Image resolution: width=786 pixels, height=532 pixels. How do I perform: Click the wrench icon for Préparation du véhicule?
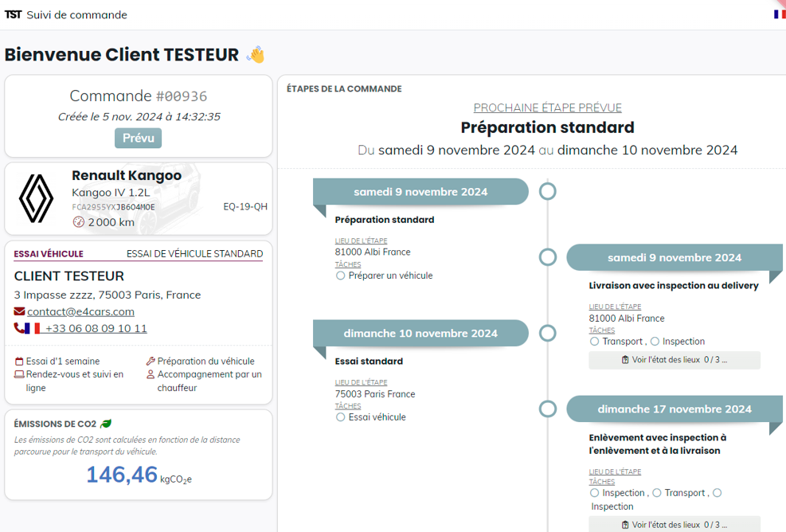[151, 362]
